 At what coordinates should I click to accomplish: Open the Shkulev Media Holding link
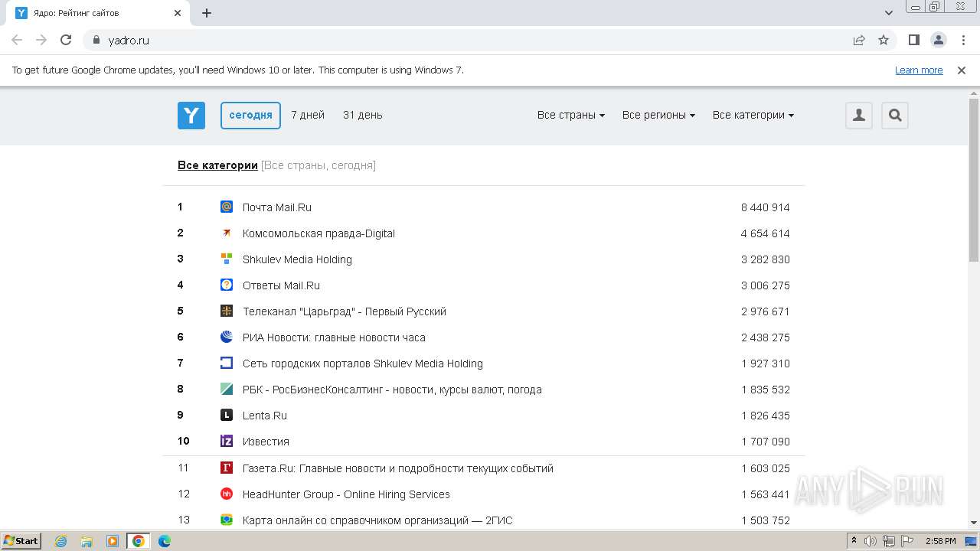tap(297, 259)
